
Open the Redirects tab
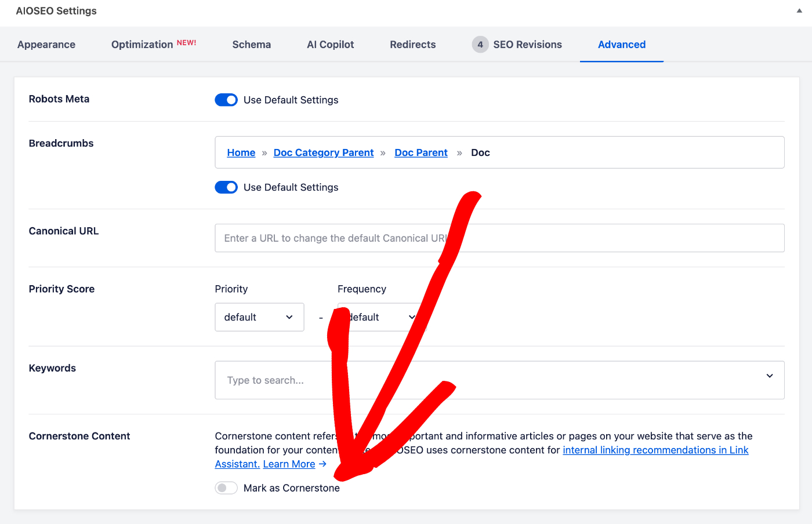[413, 45]
